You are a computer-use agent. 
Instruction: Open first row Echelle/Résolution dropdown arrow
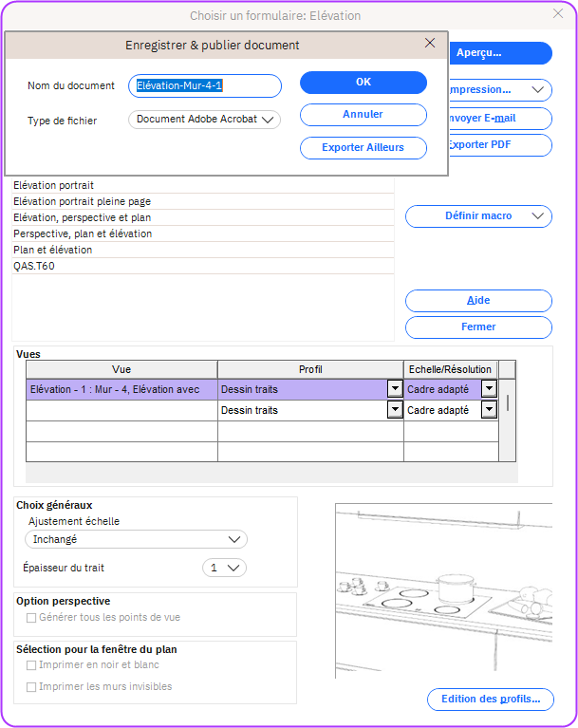coord(489,389)
